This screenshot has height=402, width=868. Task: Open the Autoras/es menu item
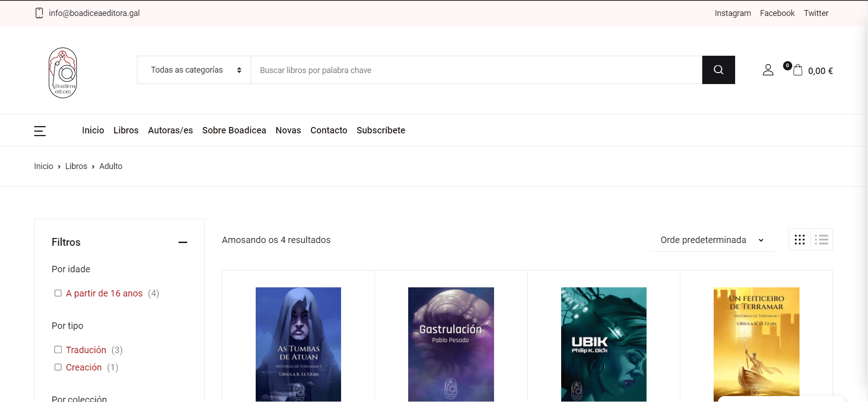click(x=170, y=130)
